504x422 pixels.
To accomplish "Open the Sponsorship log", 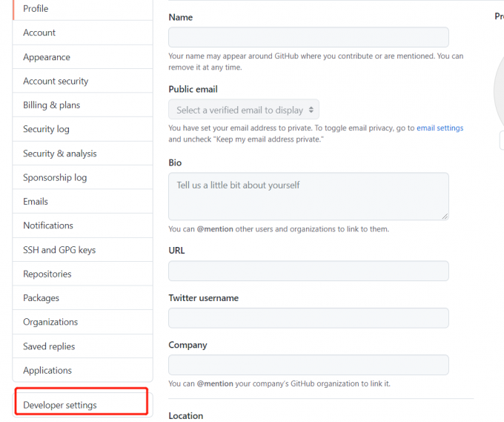I will [x=55, y=177].
